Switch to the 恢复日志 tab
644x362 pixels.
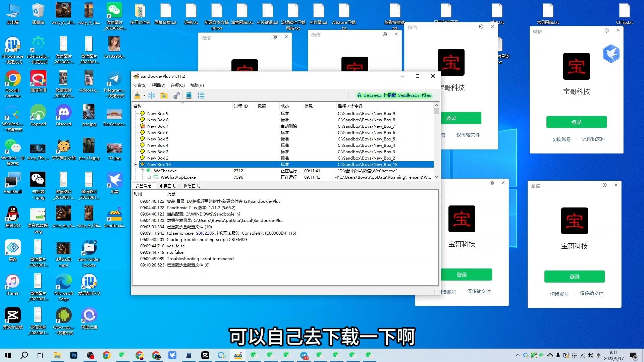pyautogui.click(x=192, y=186)
